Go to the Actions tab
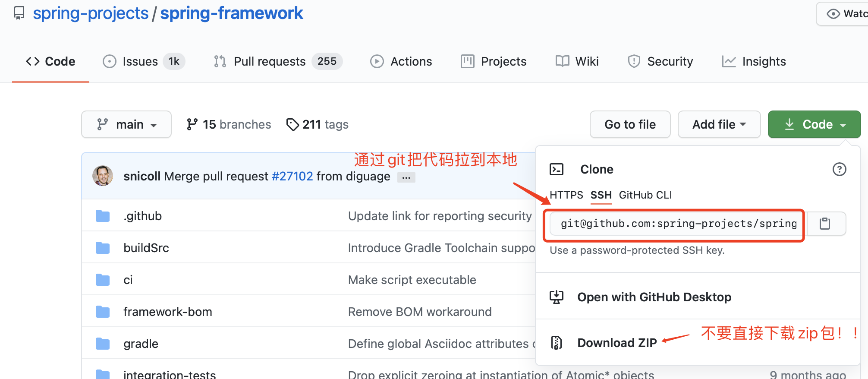868x379 pixels. (x=401, y=61)
